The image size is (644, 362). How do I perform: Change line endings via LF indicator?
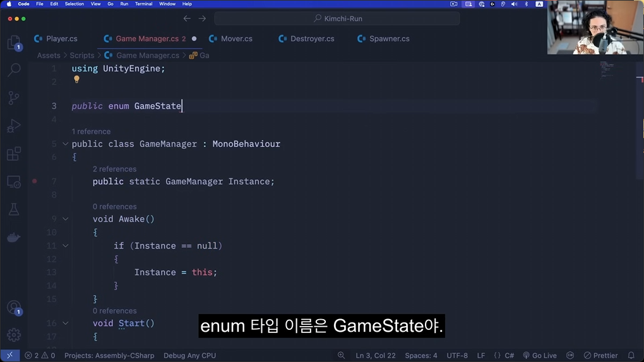click(x=481, y=356)
